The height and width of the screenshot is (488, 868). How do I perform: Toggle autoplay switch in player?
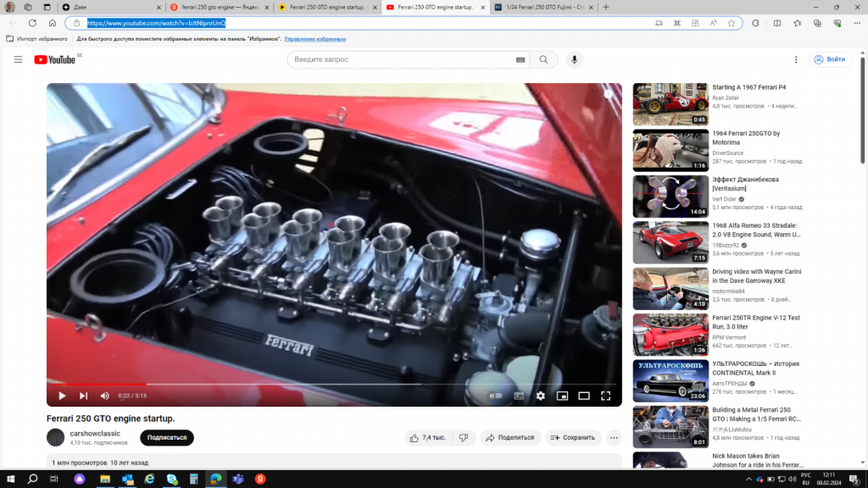click(x=495, y=396)
